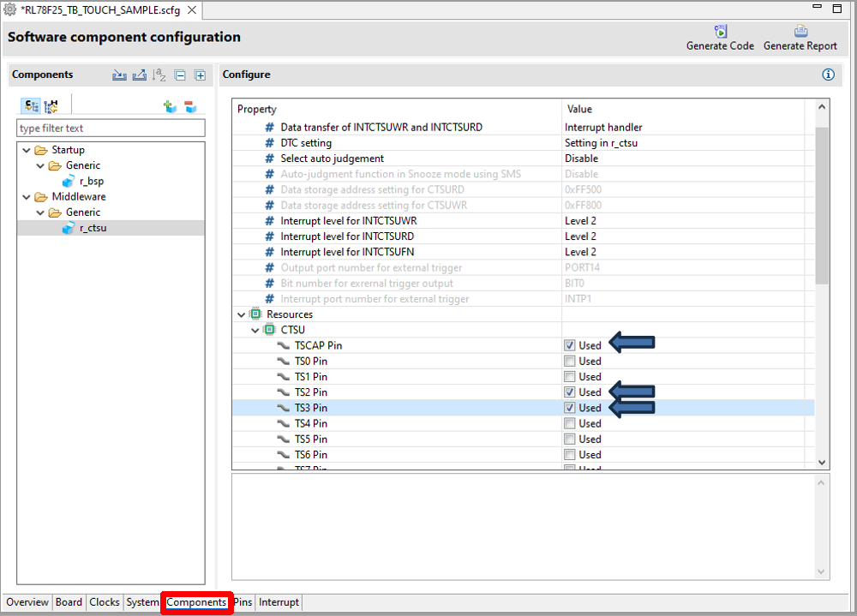Enable the TS0 Pin Used checkbox
Image resolution: width=857 pixels, height=616 pixels.
pos(570,361)
